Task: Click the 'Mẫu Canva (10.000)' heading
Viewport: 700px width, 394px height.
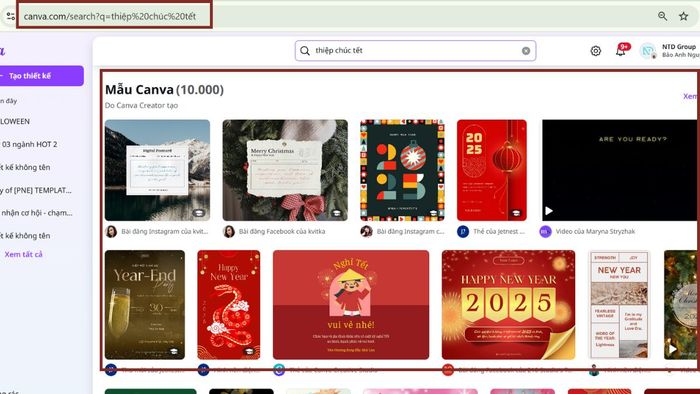Action: [x=164, y=90]
